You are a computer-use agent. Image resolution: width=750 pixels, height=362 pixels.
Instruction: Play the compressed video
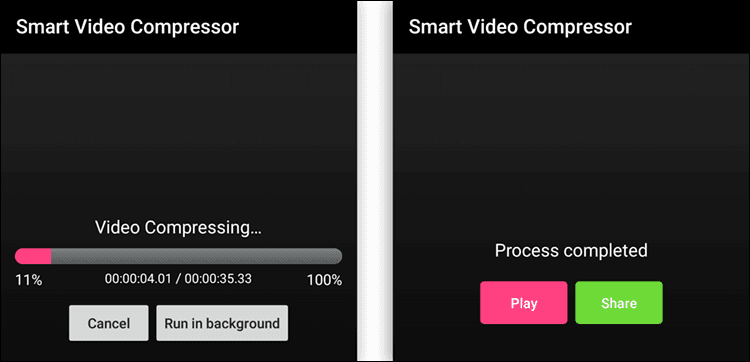(x=524, y=303)
